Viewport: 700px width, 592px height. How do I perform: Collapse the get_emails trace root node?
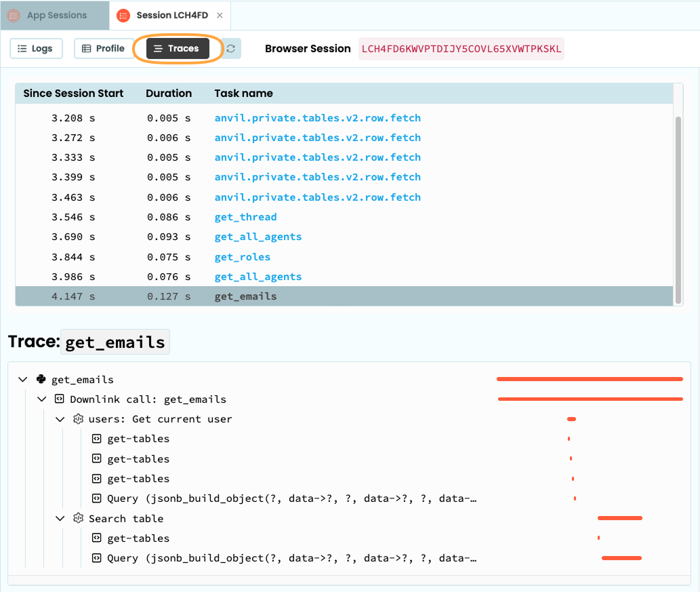point(22,379)
